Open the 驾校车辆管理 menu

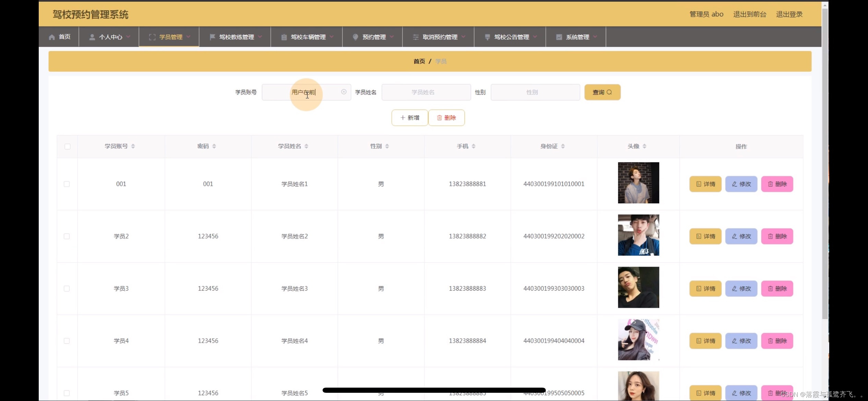tap(306, 37)
